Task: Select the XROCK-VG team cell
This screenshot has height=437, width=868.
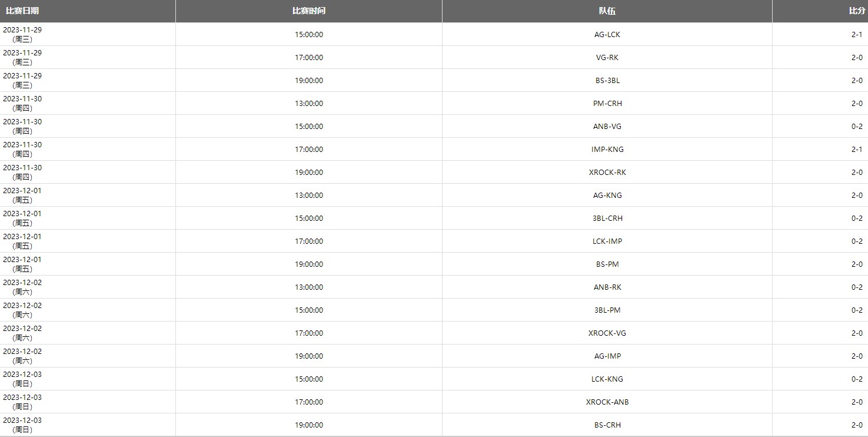Action: [x=607, y=333]
